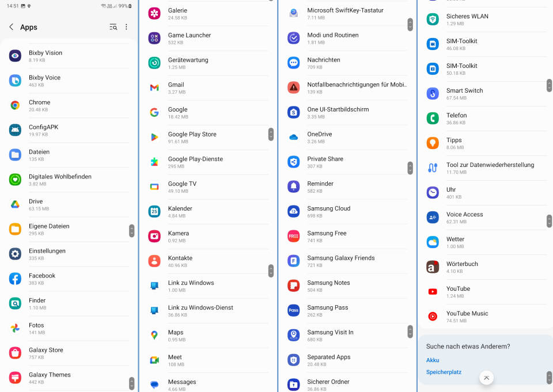Tap the YouTube Music icon

[433, 316]
